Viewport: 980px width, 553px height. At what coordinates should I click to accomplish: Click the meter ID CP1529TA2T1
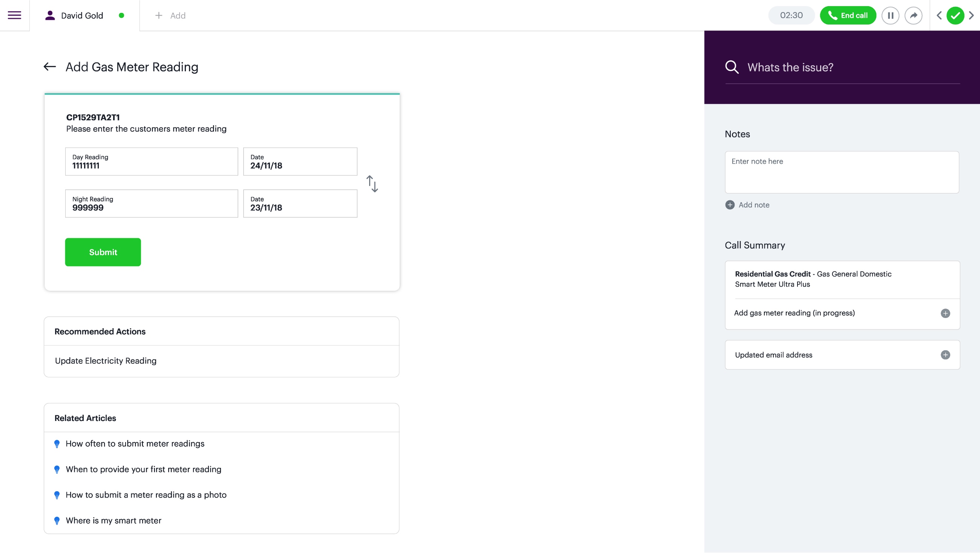(93, 117)
